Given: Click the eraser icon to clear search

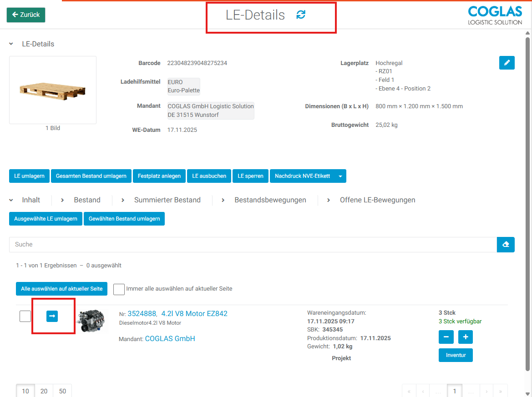Looking at the screenshot, I should tap(506, 245).
